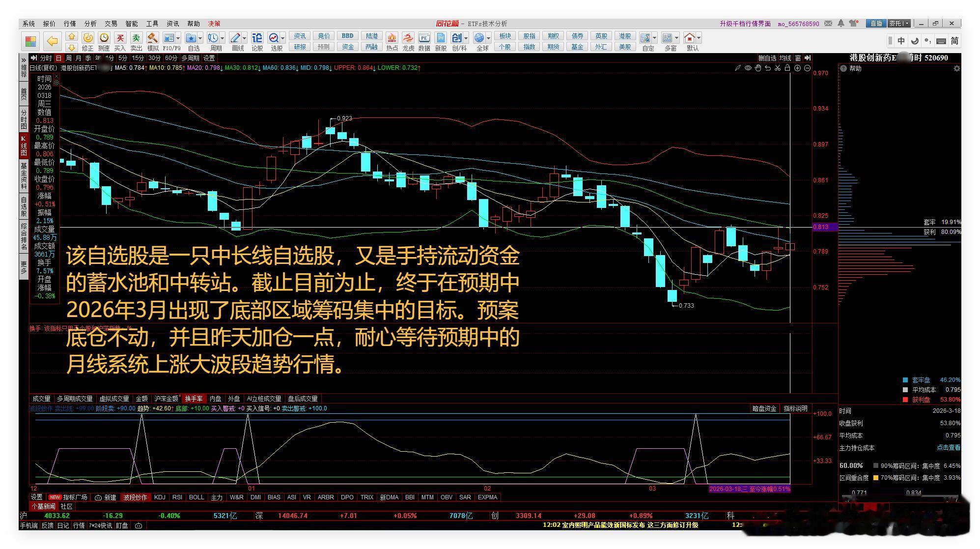Switch to the KDJ indicator tab

(160, 497)
